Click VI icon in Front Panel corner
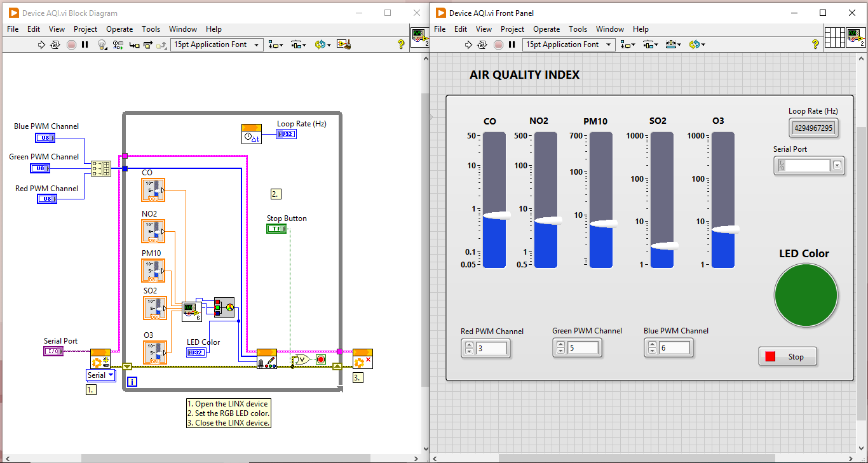 point(856,37)
